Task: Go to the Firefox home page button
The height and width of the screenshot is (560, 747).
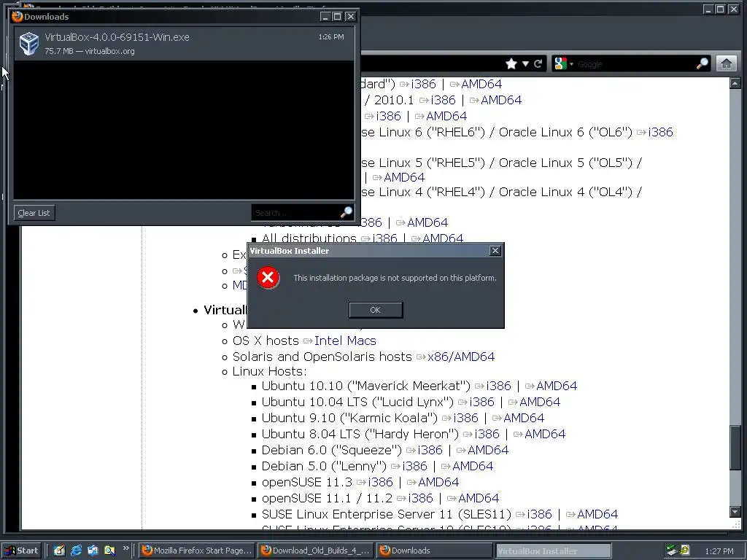Action: click(x=726, y=64)
